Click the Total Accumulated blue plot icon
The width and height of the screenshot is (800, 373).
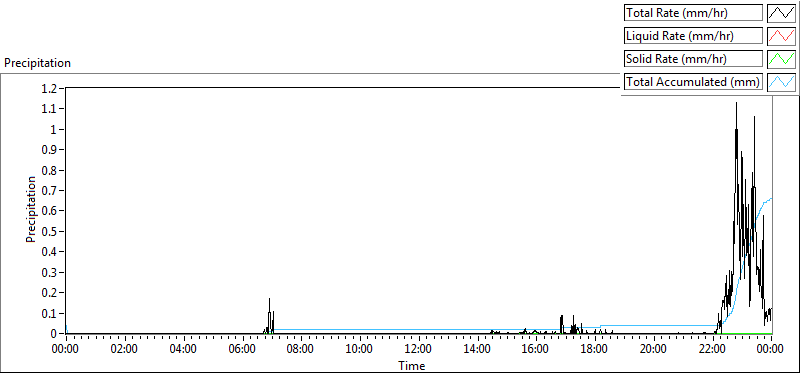tap(781, 82)
